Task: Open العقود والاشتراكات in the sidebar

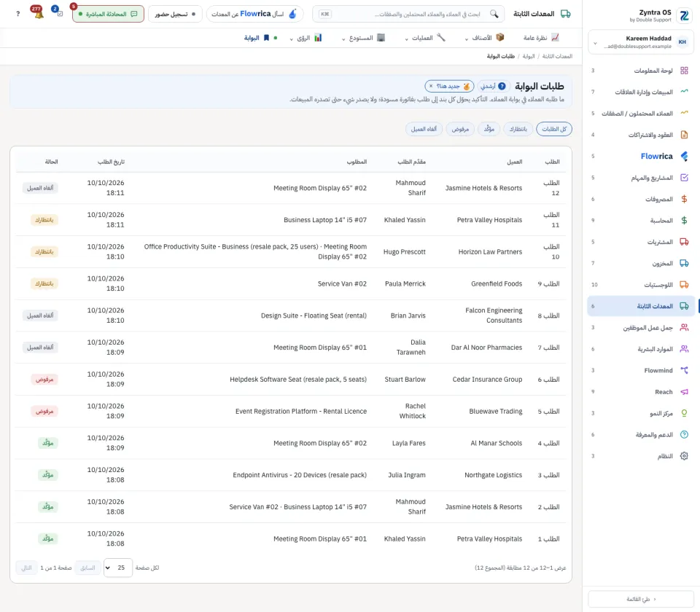Action: (x=641, y=135)
